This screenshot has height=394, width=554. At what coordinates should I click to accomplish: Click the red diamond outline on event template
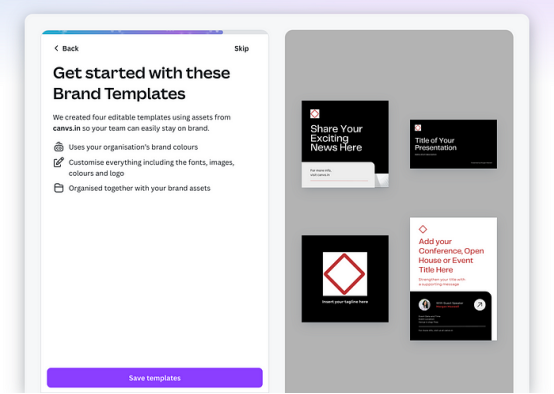click(423, 229)
